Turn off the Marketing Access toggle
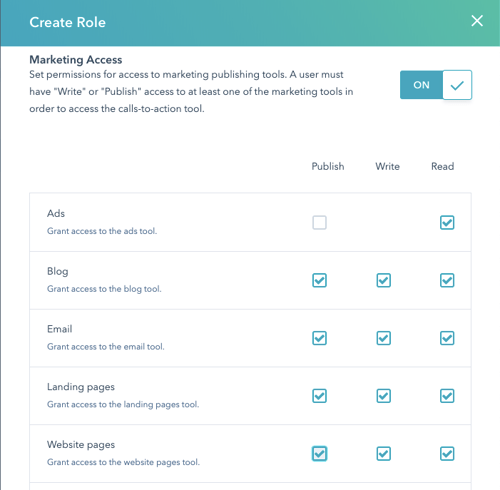Viewport: 500px width, 490px height. coord(436,85)
